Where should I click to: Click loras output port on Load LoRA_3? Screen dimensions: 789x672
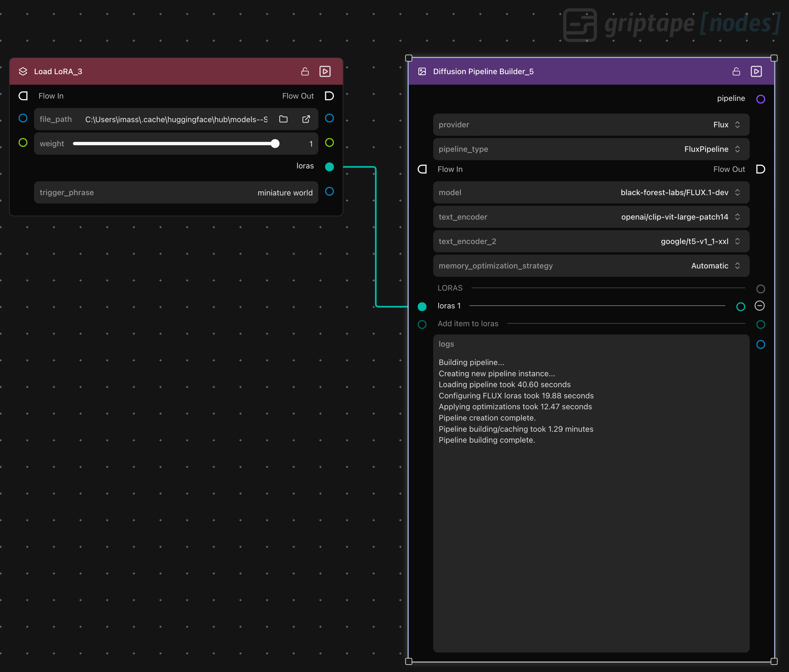330,166
